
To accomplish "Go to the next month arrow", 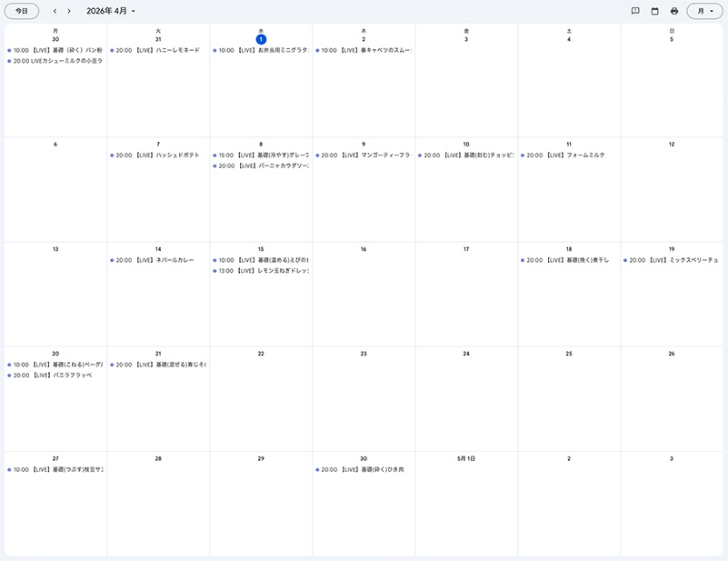I will tap(69, 11).
